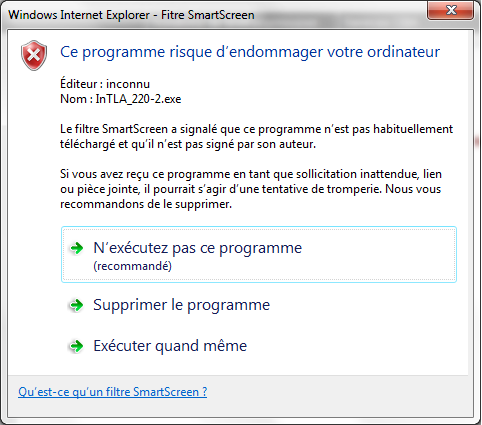Screen dimensions: 482x425
Task: Click the Windows Internet Explorer title bar text
Action: tap(131, 15)
